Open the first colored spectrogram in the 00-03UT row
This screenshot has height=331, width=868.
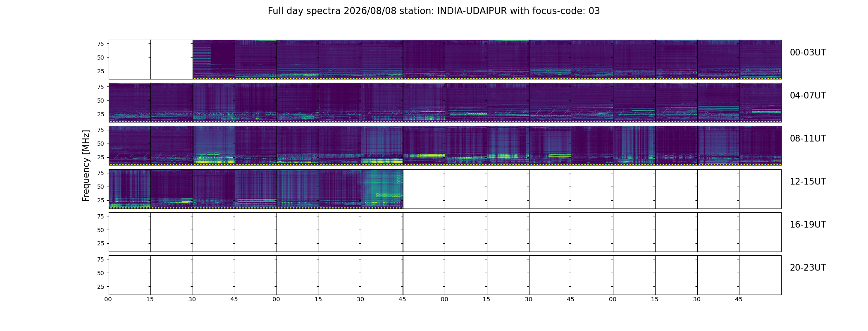point(214,60)
